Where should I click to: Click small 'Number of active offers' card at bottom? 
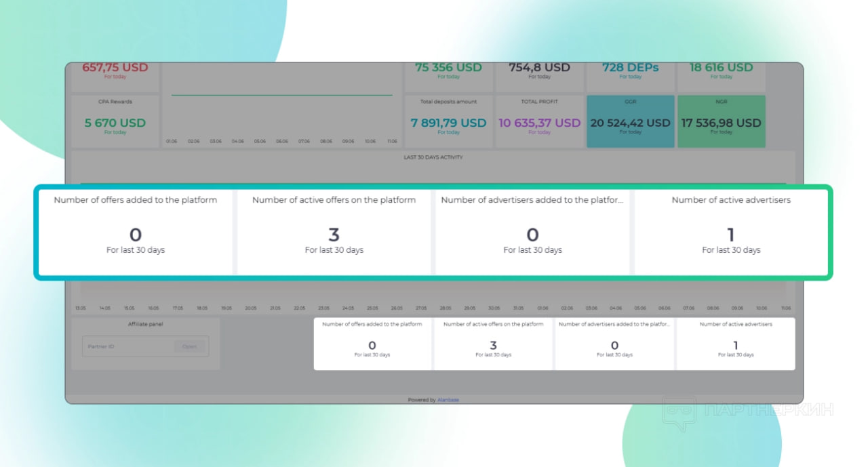[x=494, y=344]
